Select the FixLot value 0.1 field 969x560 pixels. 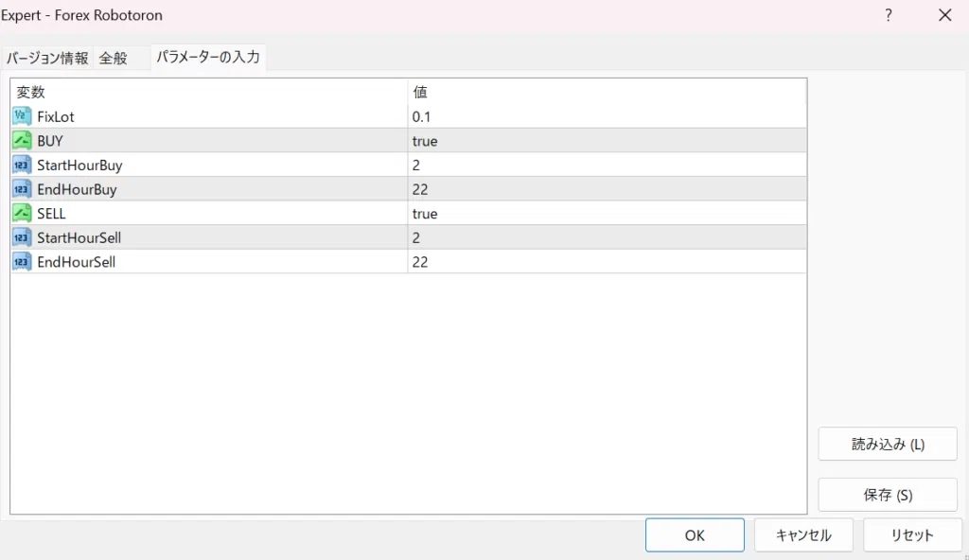click(607, 116)
